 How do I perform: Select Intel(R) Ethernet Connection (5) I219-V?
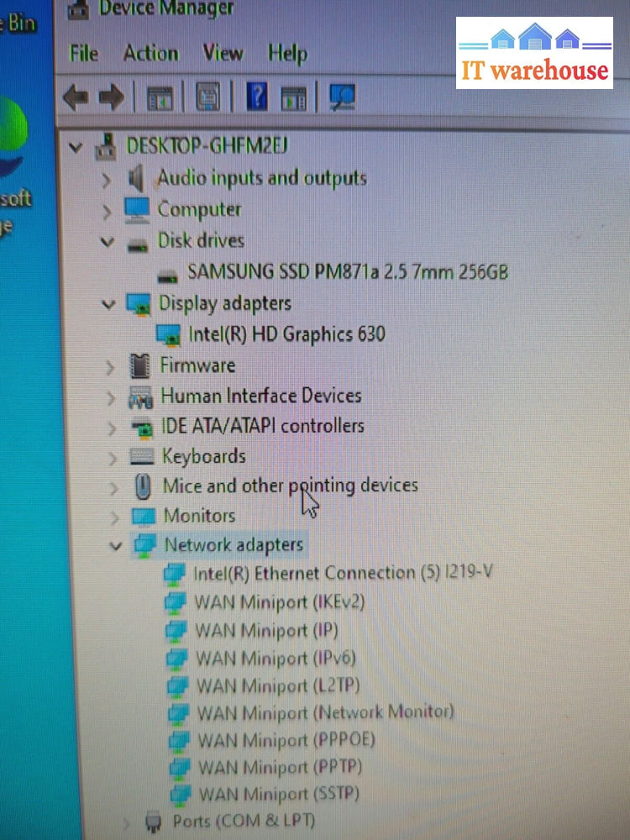[x=343, y=574]
